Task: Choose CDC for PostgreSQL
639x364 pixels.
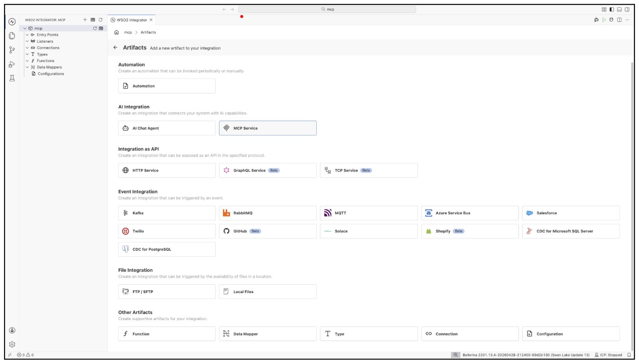Action: pos(167,249)
